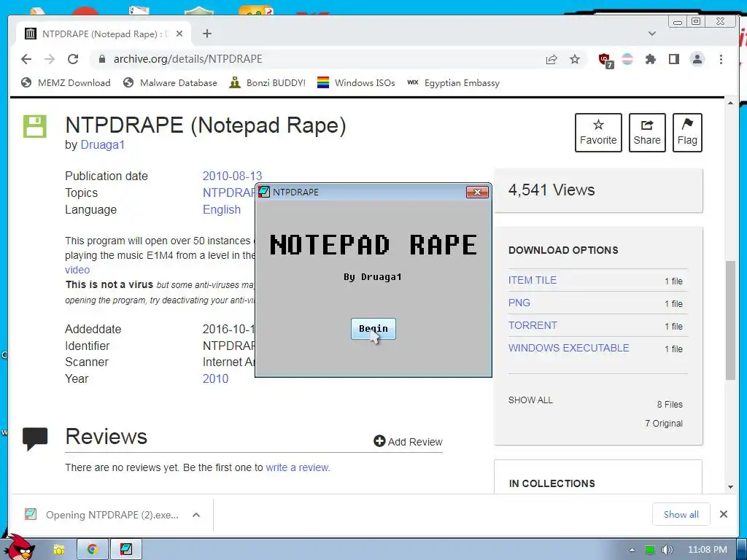Image resolution: width=747 pixels, height=560 pixels.
Task: Click the NTPDRAPE taskbar icon
Action: point(125,550)
